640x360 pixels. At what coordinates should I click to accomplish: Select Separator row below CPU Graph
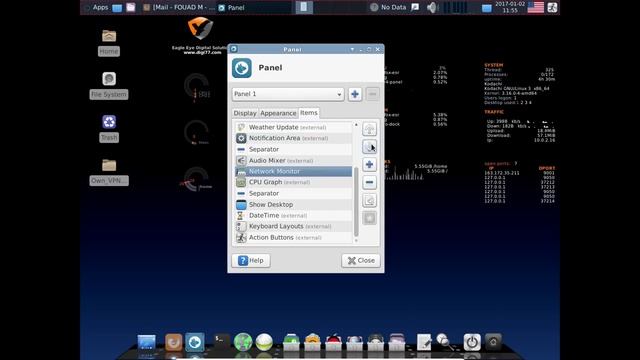[293, 193]
